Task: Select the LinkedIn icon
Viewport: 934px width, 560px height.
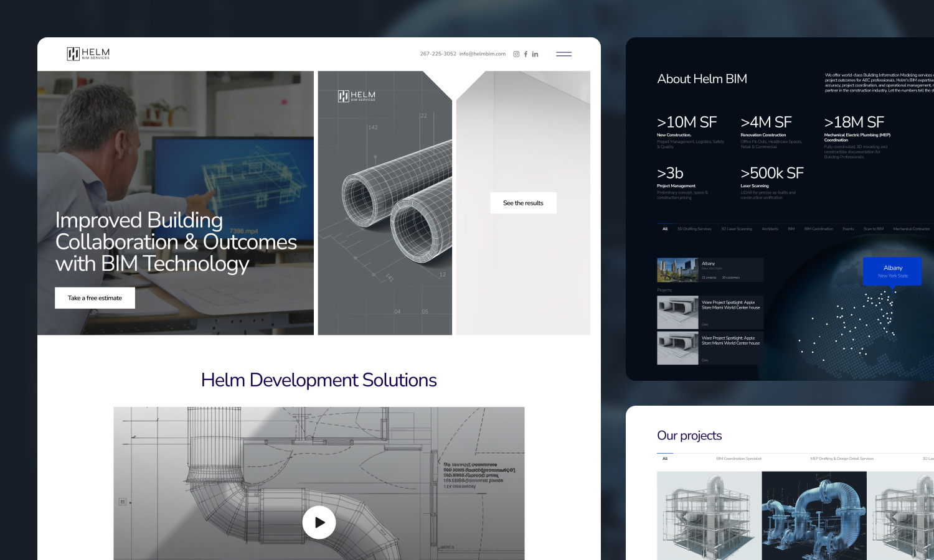Action: coord(535,54)
